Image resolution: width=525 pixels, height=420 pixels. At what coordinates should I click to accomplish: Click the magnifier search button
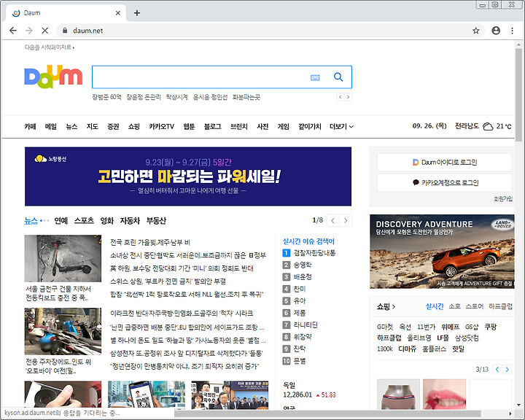(338, 77)
